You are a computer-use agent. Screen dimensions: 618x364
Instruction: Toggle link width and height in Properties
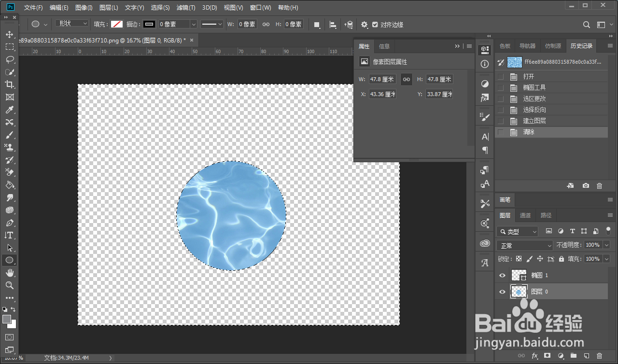407,79
